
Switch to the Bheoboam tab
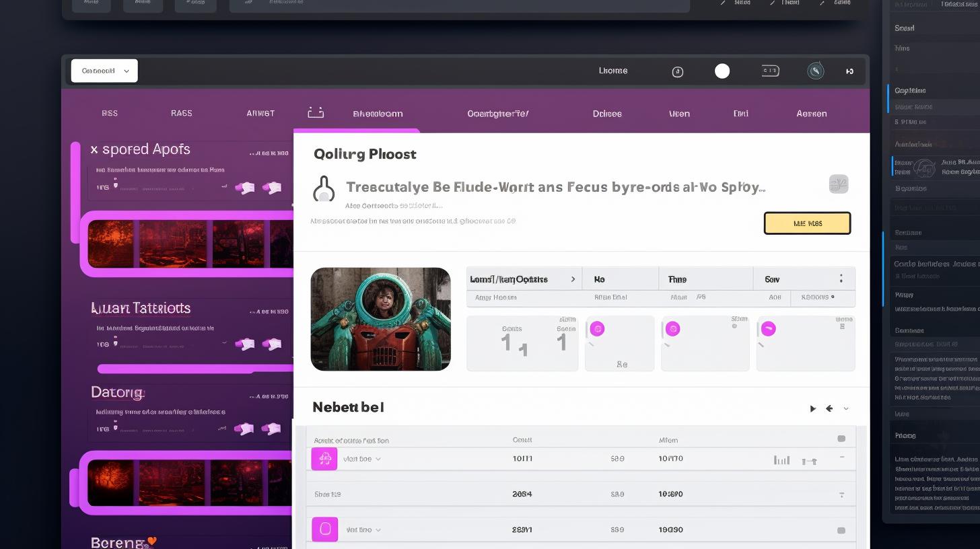378,114
